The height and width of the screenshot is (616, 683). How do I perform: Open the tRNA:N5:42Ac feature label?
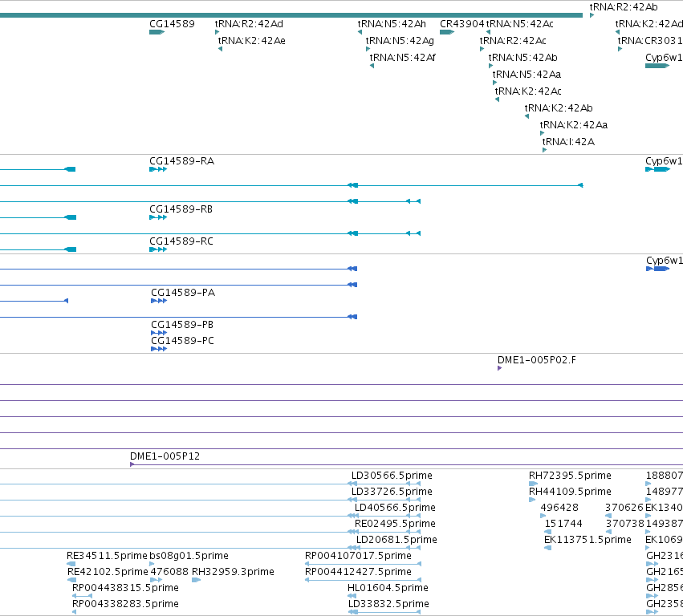click(x=519, y=24)
